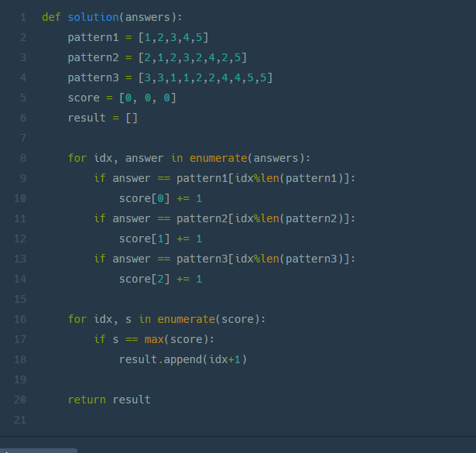476x453 pixels.
Task: Click the pattern3 list assignment on line 4
Action: [x=170, y=77]
